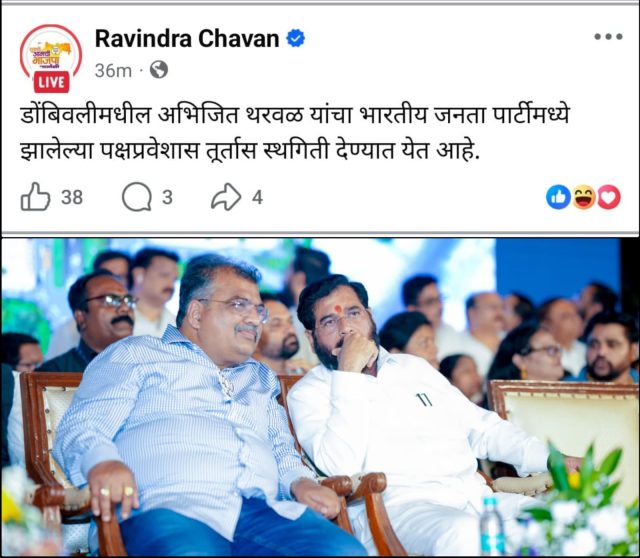Select the blue Like reaction emoji
This screenshot has height=558, width=640.
click(x=558, y=197)
